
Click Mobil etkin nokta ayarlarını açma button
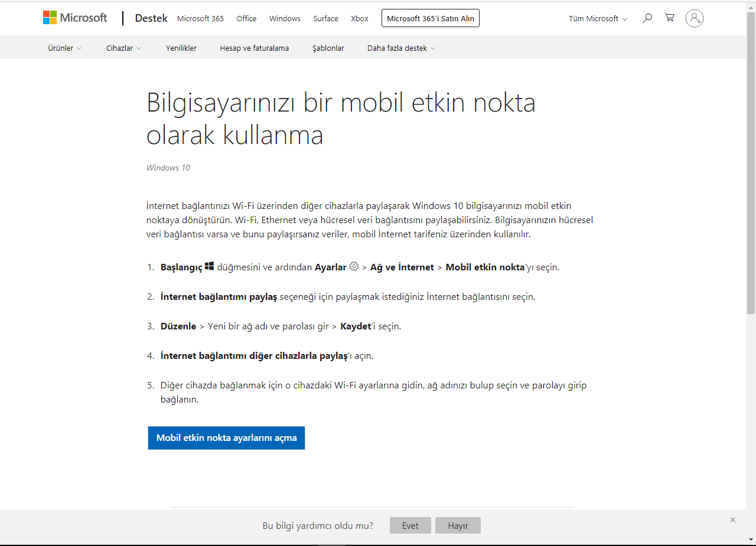(x=226, y=438)
